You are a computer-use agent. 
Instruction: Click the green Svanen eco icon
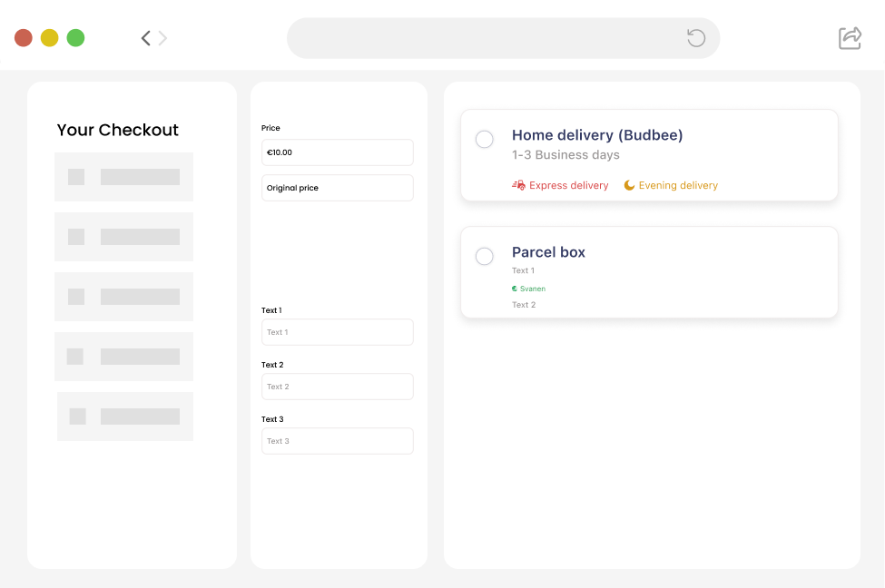point(515,289)
